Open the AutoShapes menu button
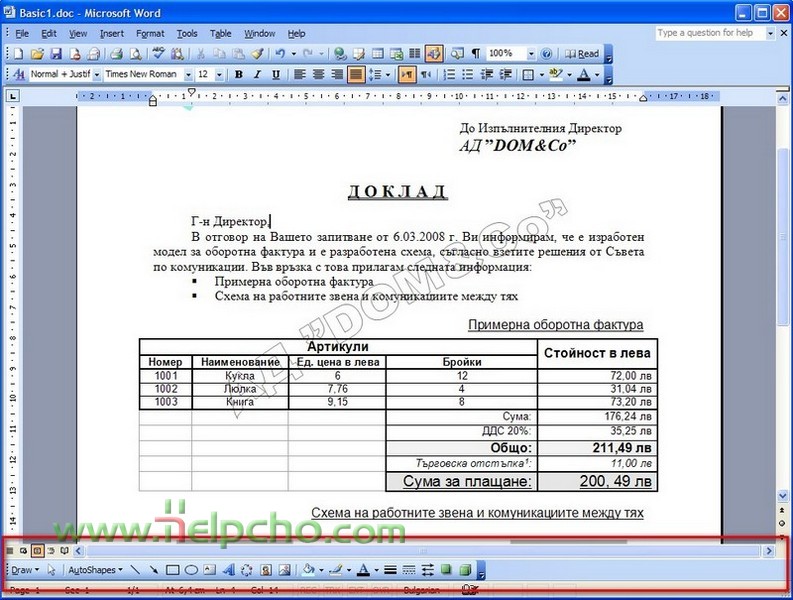 tap(94, 570)
